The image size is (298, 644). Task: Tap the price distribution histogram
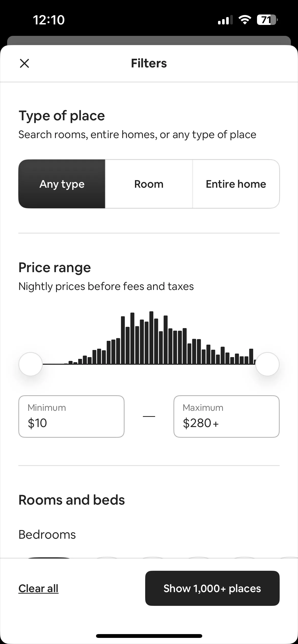[x=149, y=338]
